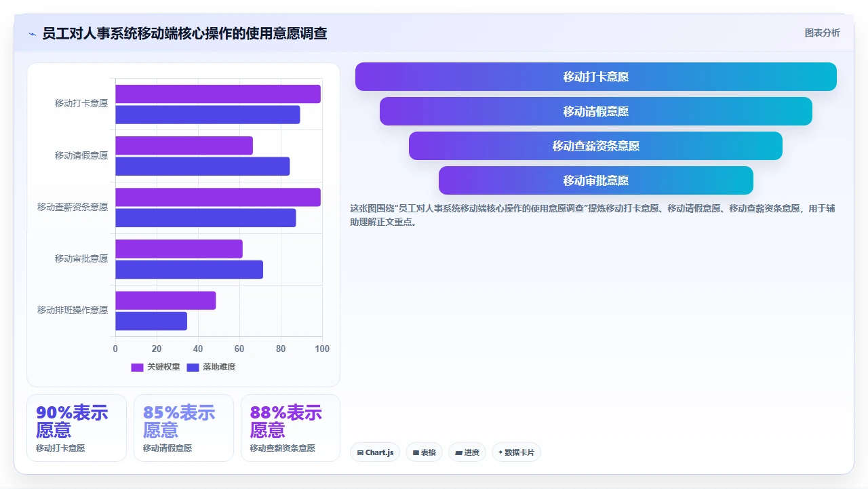Click the 90%表示愿意 stat card
This screenshot has height=489, width=868.
click(x=77, y=428)
